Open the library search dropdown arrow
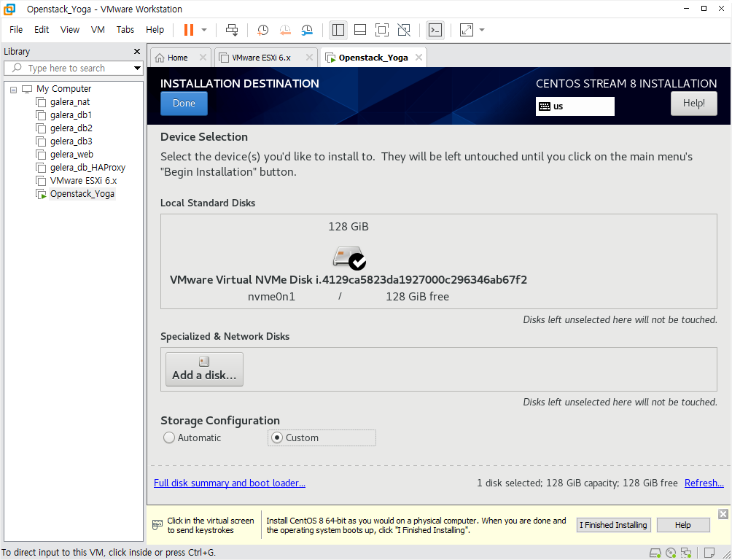Screen dimensions: 732x560 pyautogui.click(x=137, y=69)
